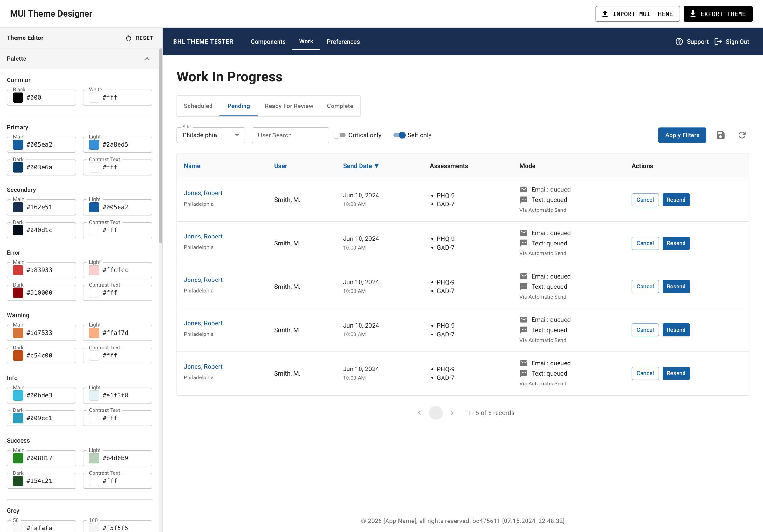763x532 pixels.
Task: Collapse the Palette section
Action: (x=147, y=59)
